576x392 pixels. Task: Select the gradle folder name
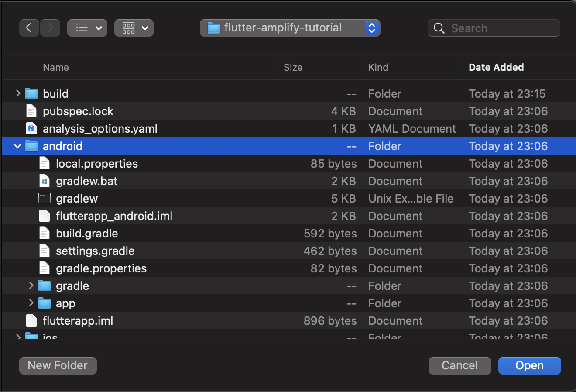72,285
